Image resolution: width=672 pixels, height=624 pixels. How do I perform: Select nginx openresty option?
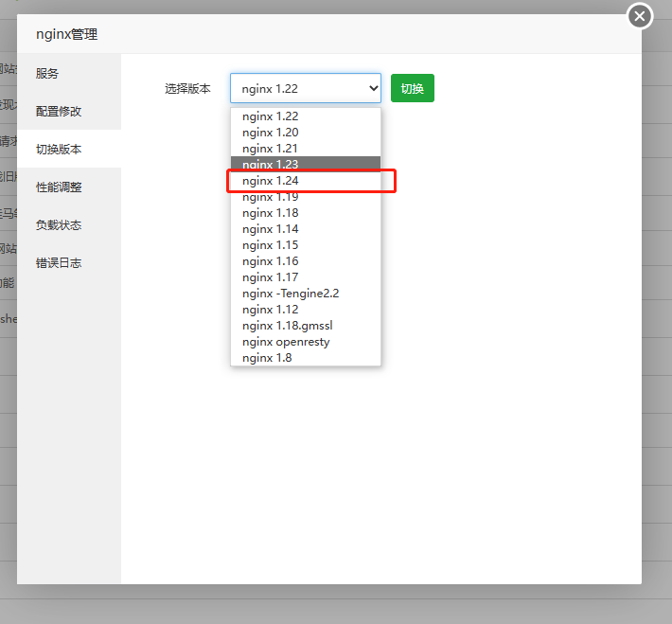pos(306,342)
